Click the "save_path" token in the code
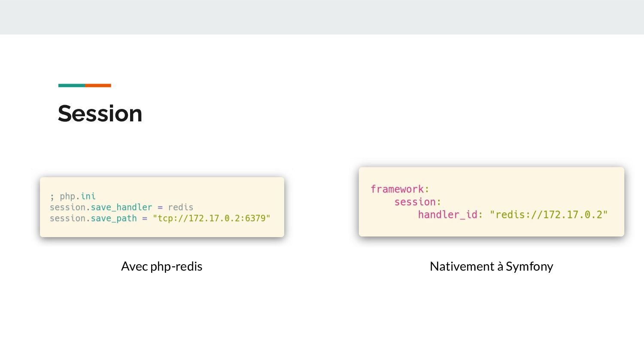Image resolution: width=644 pixels, height=362 pixels. (114, 218)
